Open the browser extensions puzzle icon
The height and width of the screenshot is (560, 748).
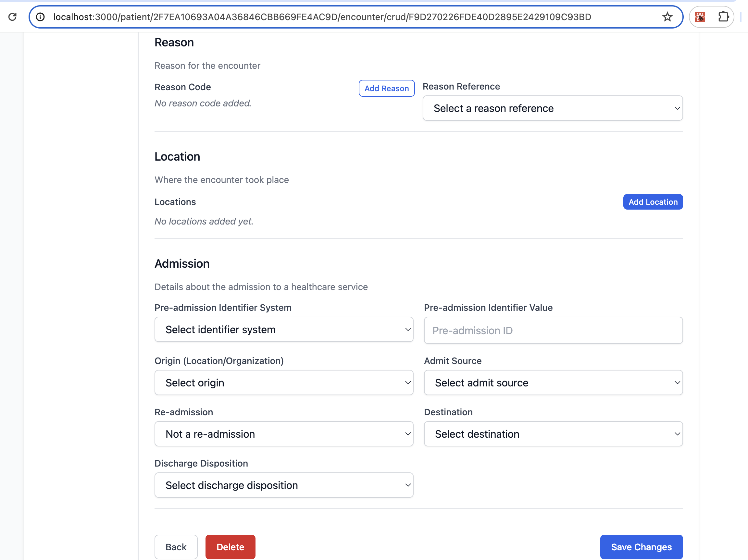pos(723,17)
